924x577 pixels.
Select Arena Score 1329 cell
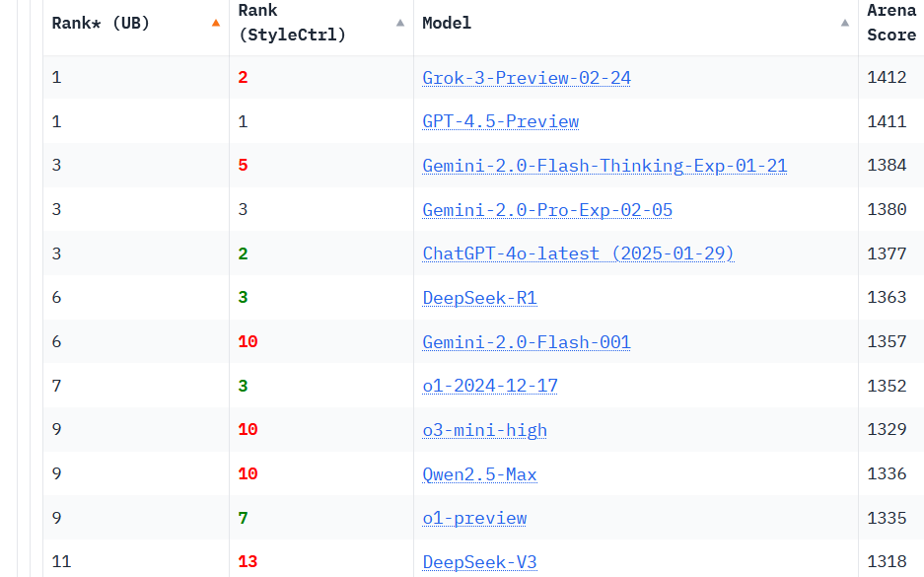(x=887, y=429)
